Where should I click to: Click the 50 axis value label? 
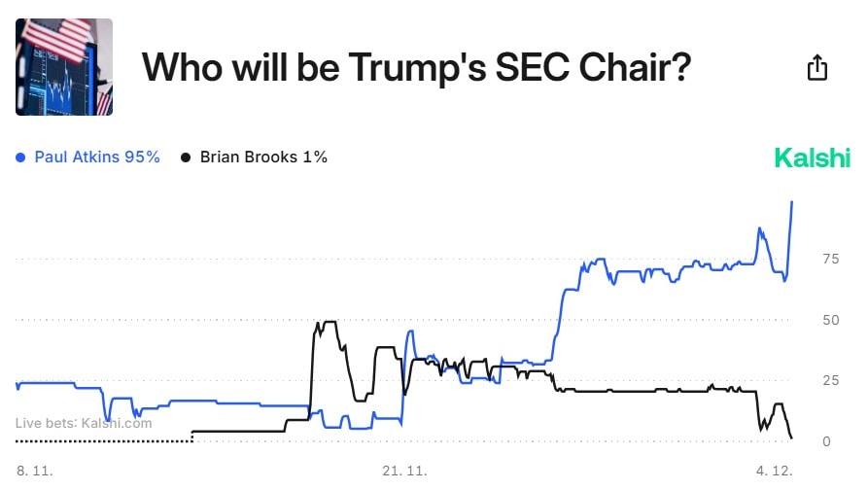tap(830, 320)
